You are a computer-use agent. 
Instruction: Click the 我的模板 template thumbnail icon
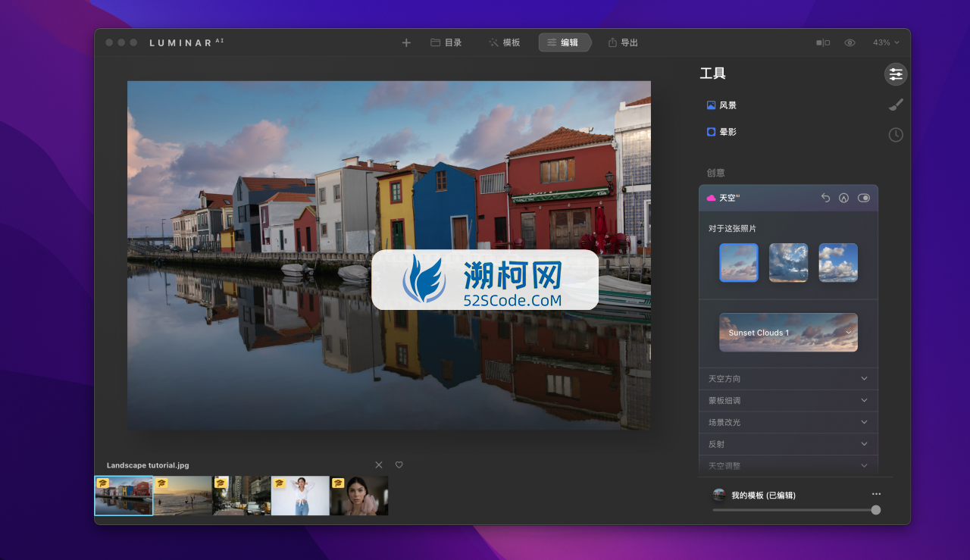[719, 495]
